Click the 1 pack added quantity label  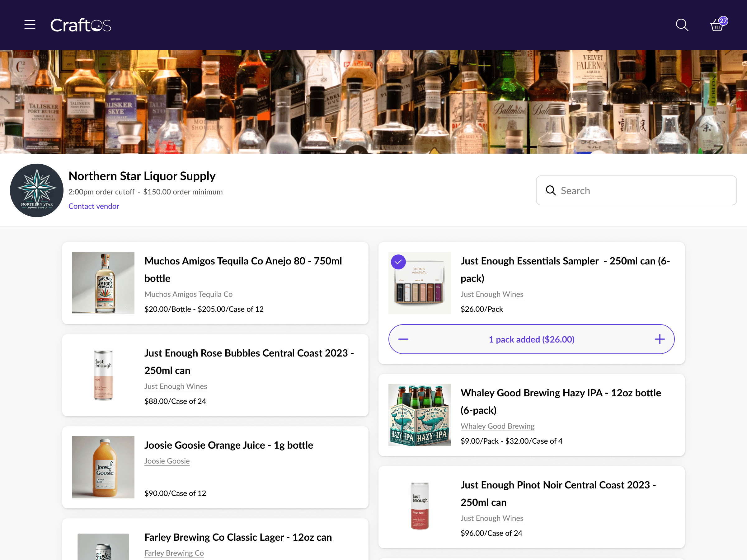click(x=531, y=339)
